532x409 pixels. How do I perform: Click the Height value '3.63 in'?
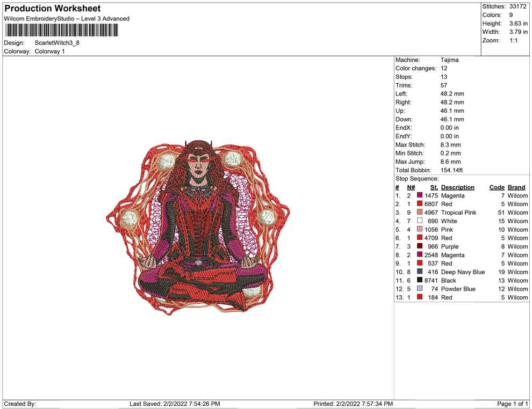[519, 24]
